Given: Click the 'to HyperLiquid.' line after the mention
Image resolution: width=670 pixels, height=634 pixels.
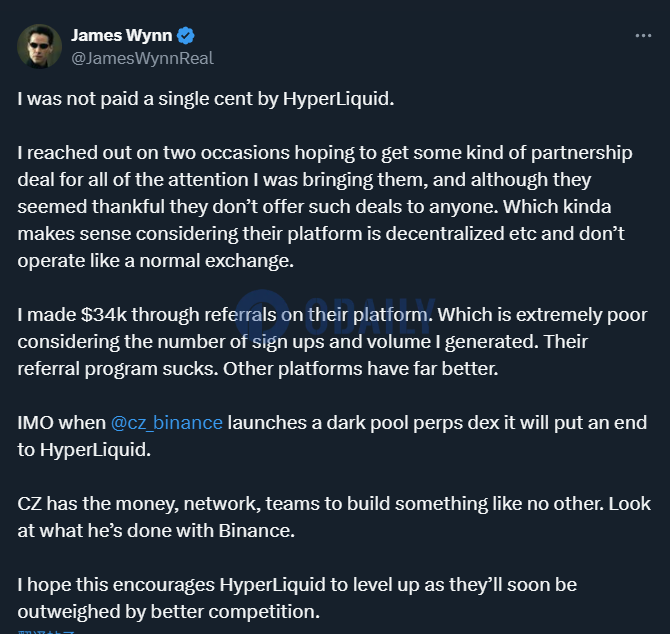Looking at the screenshot, I should click(84, 450).
